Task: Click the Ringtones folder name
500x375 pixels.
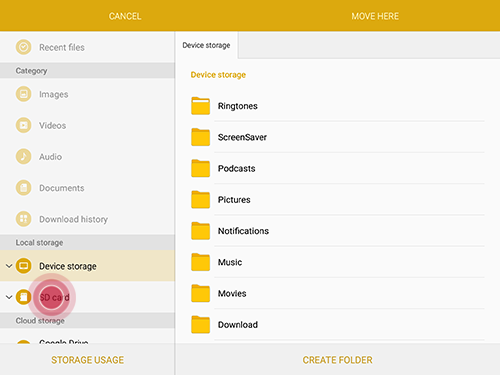Action: (x=238, y=106)
